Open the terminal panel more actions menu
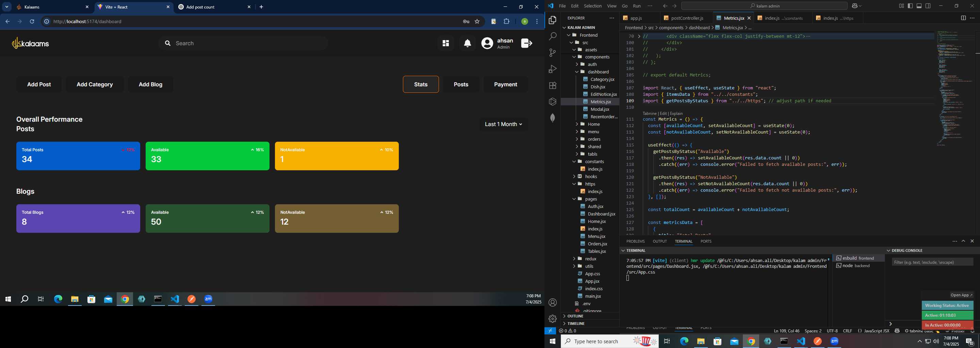Image resolution: width=980 pixels, height=348 pixels. coord(954,241)
